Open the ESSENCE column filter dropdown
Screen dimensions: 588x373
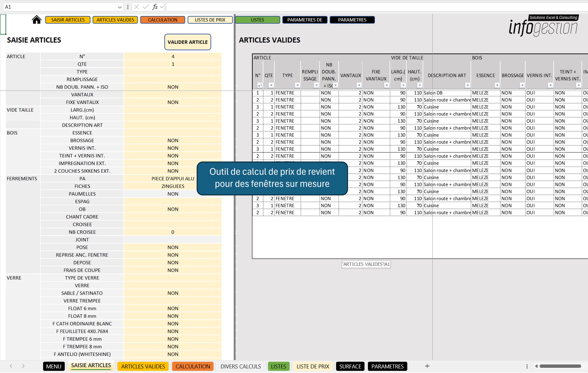coord(497,85)
